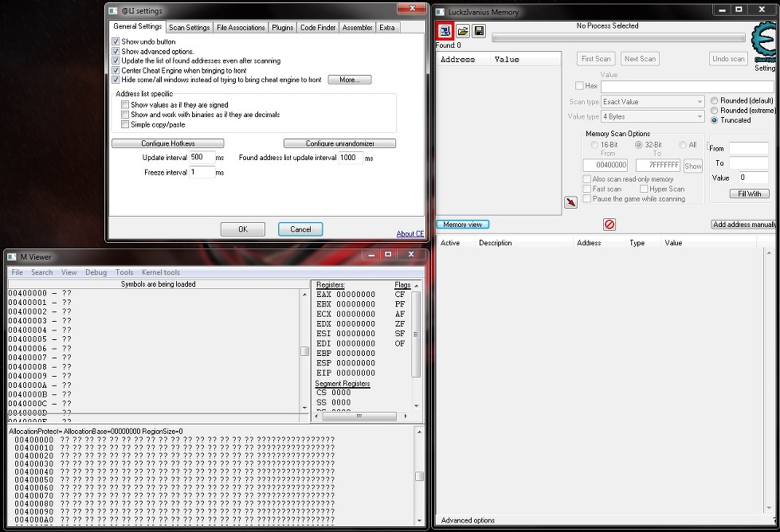Open the View menu in M Viewer
Screen dimensions: 780x532
pyautogui.click(x=69, y=272)
